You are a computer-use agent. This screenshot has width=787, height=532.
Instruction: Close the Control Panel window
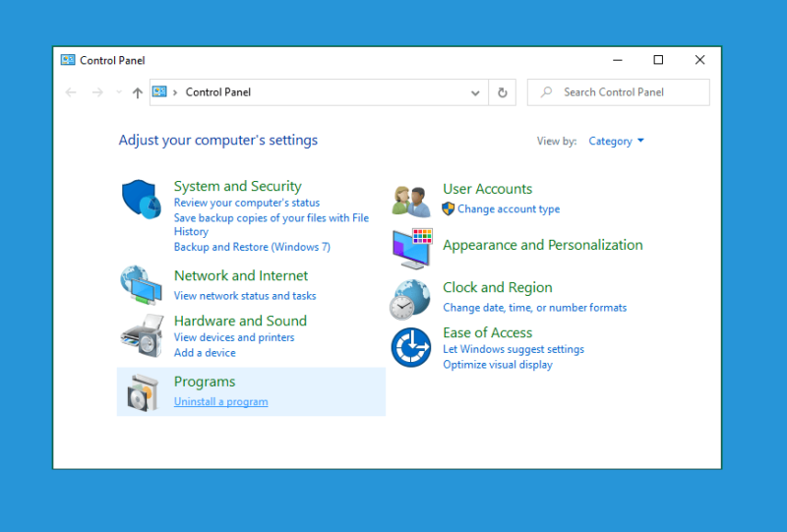699,60
